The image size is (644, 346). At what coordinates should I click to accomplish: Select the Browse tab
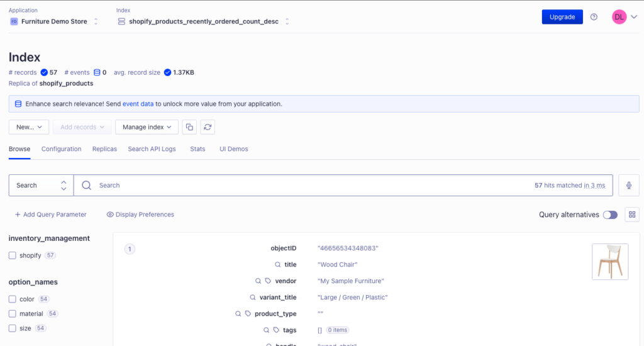click(x=19, y=149)
